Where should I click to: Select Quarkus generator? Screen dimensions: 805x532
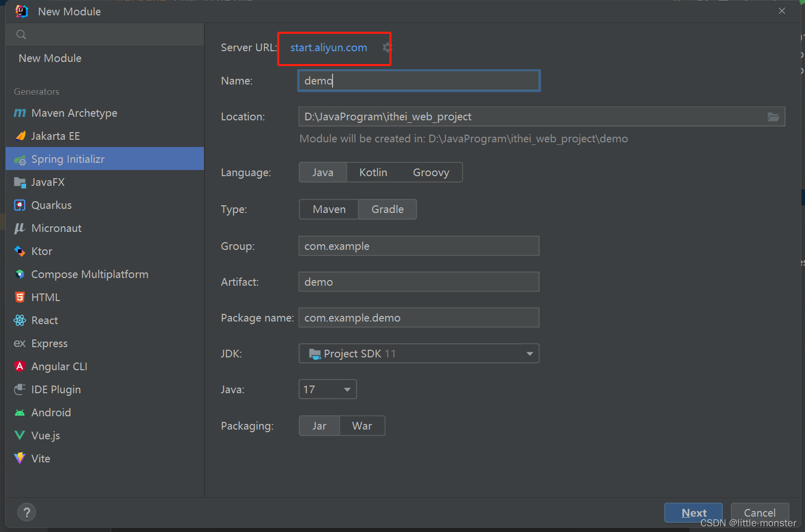(105, 205)
